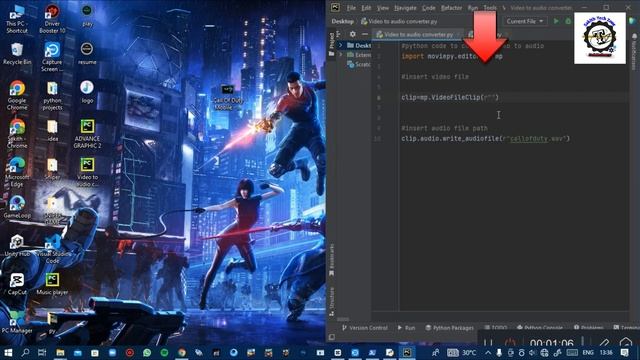The width and height of the screenshot is (640, 360).
Task: Open Capture Screen desktop icon
Action: (52, 57)
